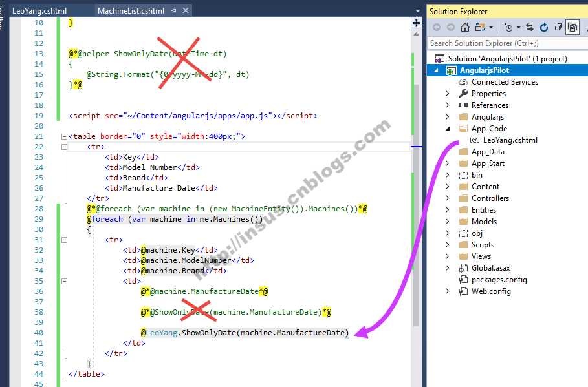Select Solution 'AngularjsPilot' node

tap(507, 58)
